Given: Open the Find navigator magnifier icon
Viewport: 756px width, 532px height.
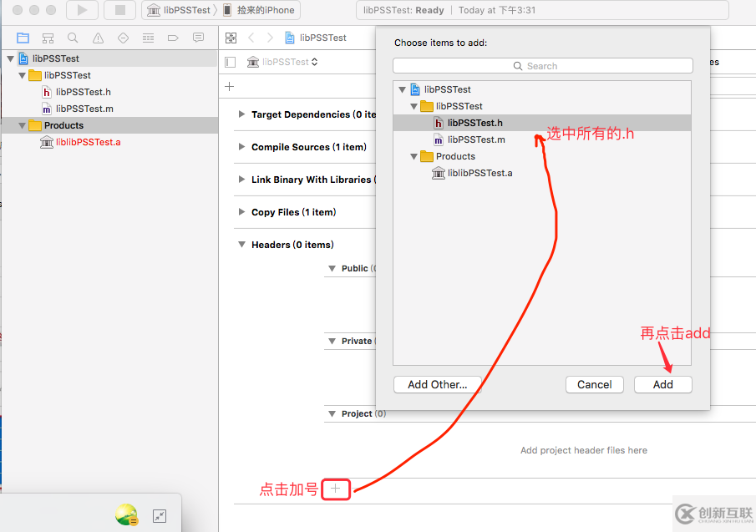Looking at the screenshot, I should pos(73,38).
